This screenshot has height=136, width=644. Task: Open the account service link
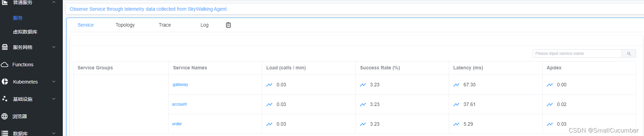tap(179, 104)
